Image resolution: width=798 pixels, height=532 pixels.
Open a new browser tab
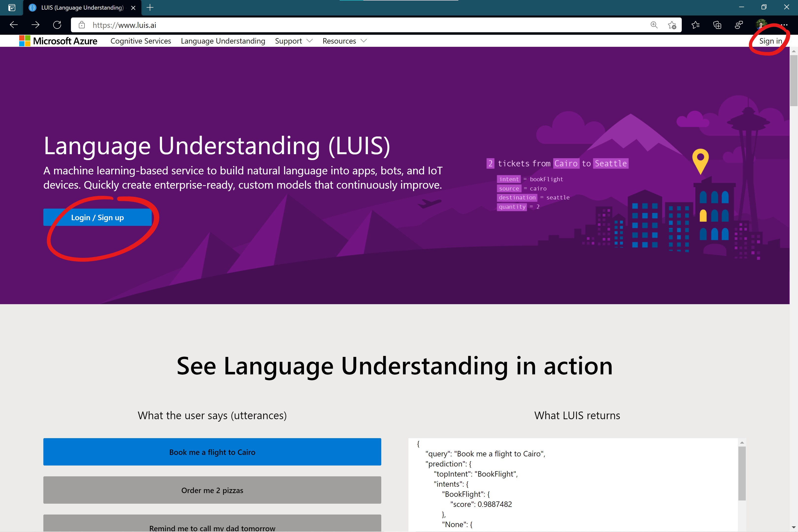150,7
